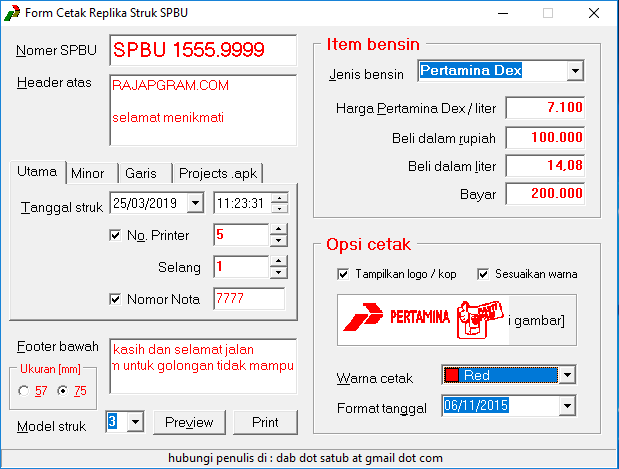
Task: Toggle Sesuaikan warna checkbox
Action: click(483, 274)
